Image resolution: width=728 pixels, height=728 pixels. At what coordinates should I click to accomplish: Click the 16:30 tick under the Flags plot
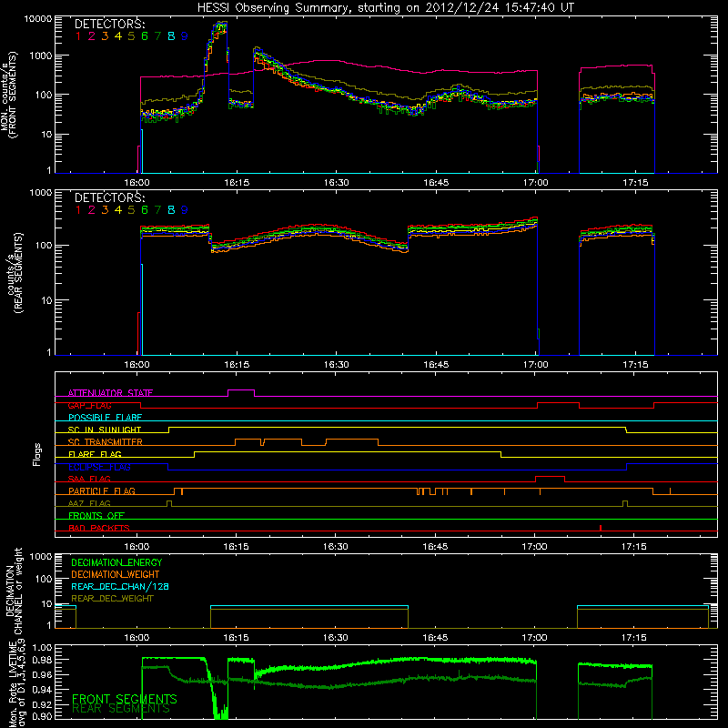tap(335, 547)
